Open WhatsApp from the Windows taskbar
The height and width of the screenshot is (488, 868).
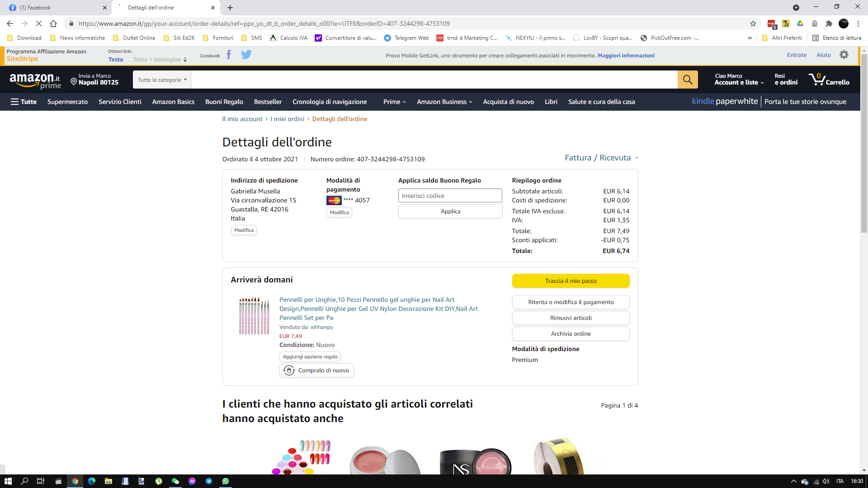coord(226,481)
